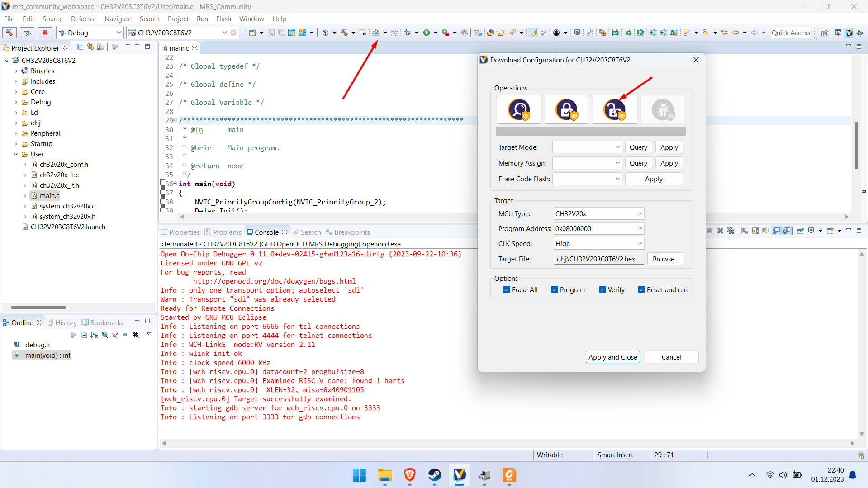The width and height of the screenshot is (868, 488).
Task: Expand the Peripheral folder
Action: tap(16, 133)
